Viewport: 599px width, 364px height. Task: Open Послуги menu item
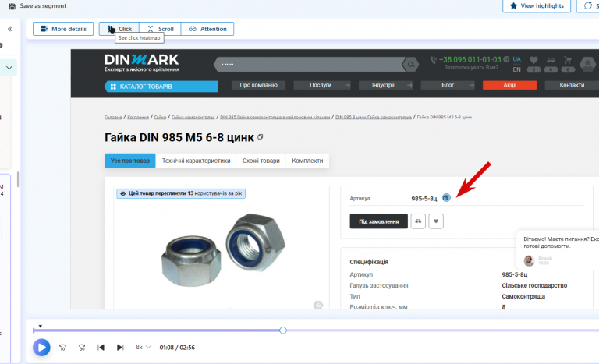pos(322,85)
